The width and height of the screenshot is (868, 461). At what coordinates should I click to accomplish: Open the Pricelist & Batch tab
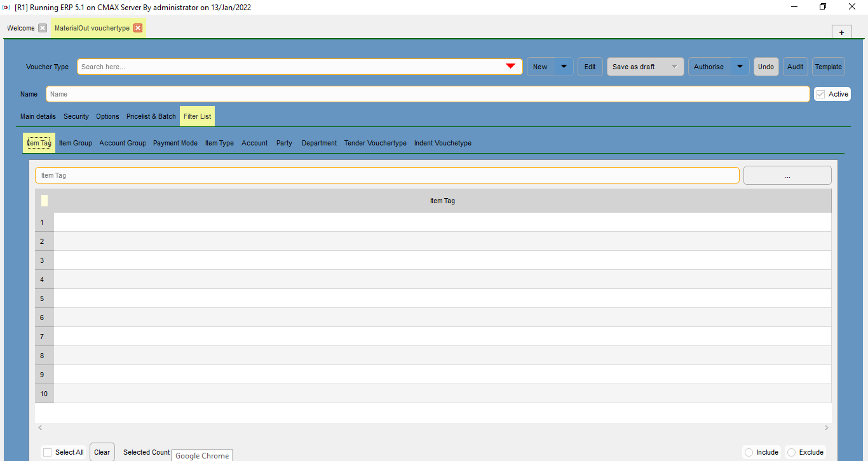tap(151, 116)
